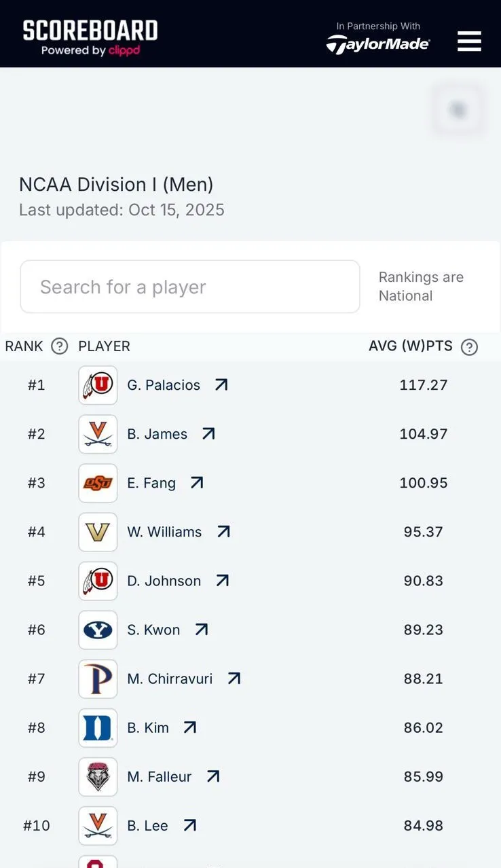Focus the Search for a player field
501x868 pixels.
click(190, 287)
